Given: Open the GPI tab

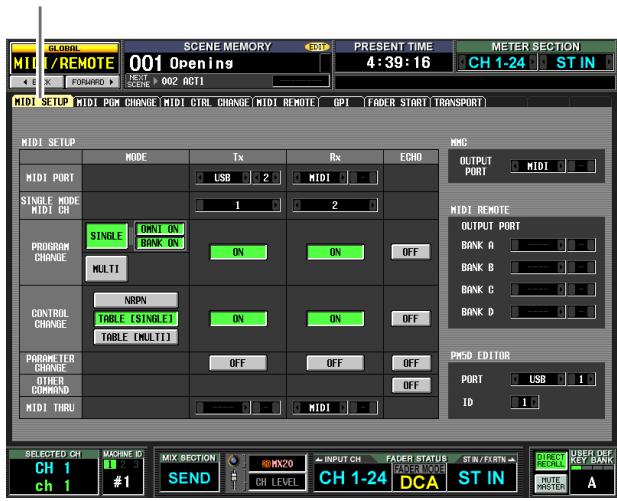Looking at the screenshot, I should [x=341, y=102].
